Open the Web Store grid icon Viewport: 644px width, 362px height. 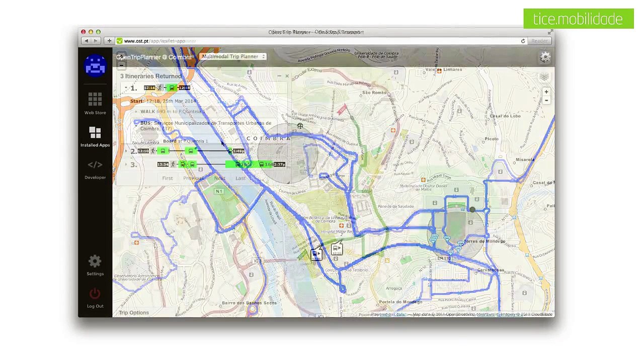tap(95, 99)
